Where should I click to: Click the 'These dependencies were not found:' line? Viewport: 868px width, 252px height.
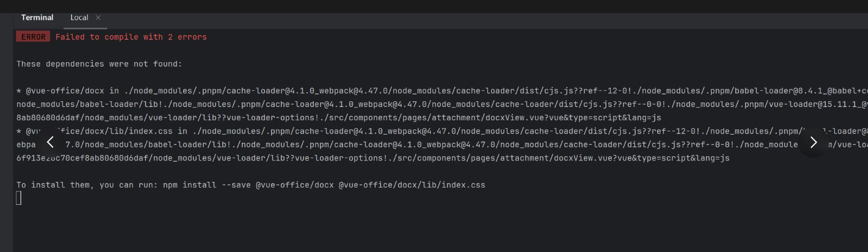coord(99,64)
